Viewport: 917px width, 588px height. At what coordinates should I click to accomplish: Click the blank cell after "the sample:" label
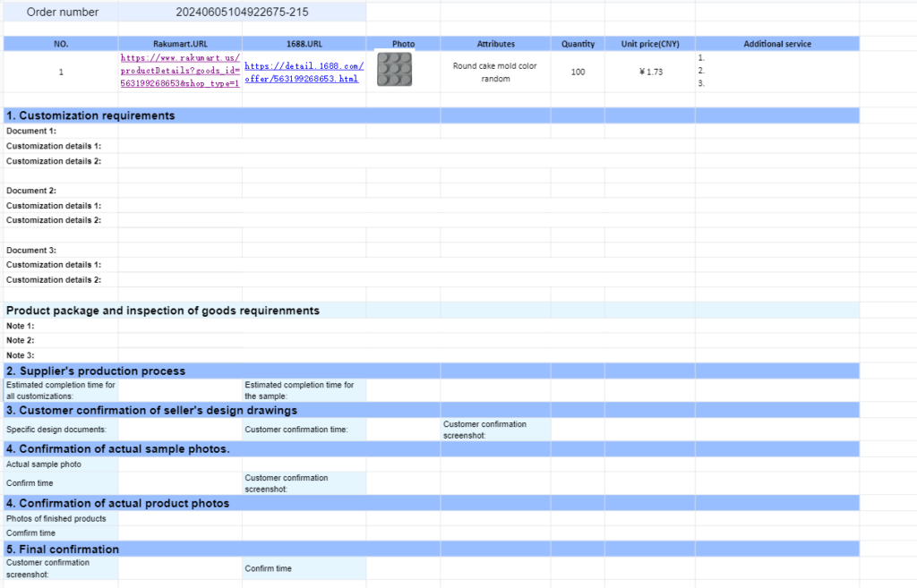coord(404,390)
